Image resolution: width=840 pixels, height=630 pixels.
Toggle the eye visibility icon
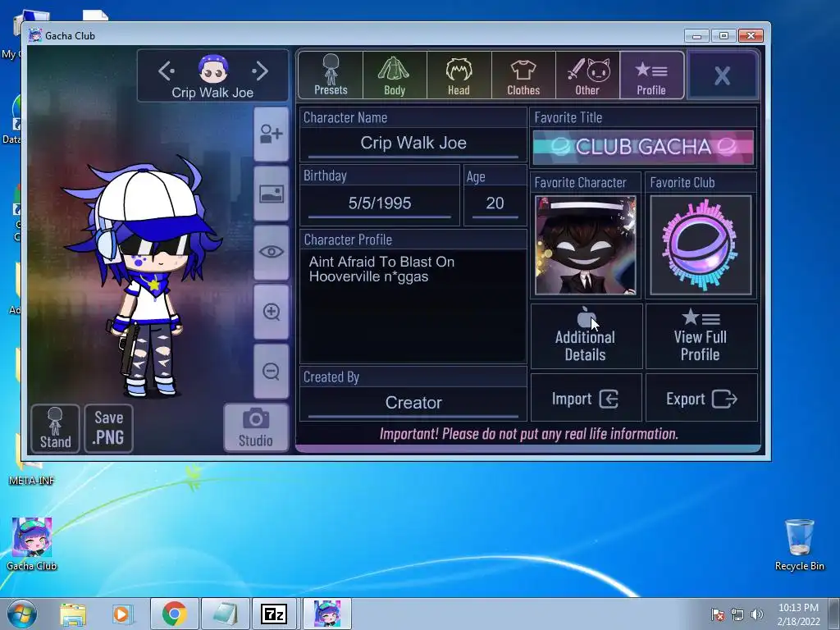[x=271, y=252]
